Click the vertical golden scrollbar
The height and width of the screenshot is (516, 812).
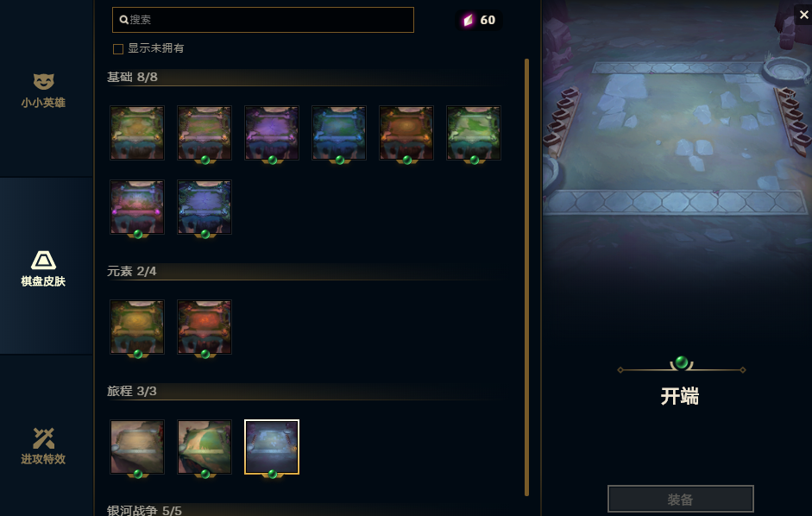(526, 277)
